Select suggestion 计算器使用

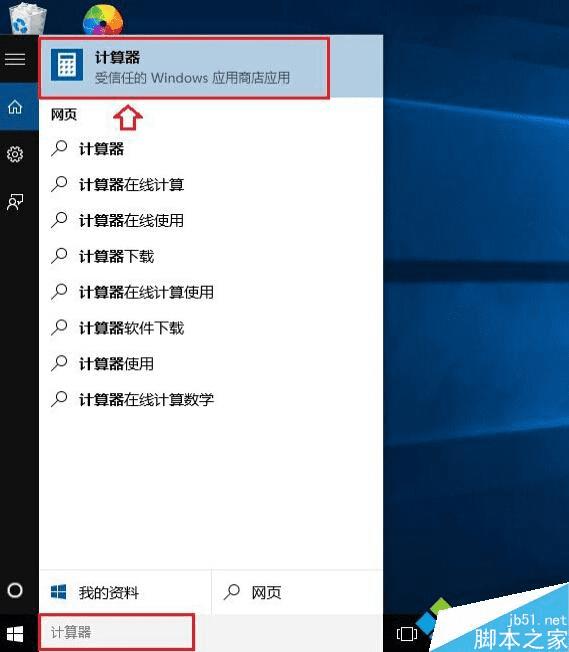[211, 364]
